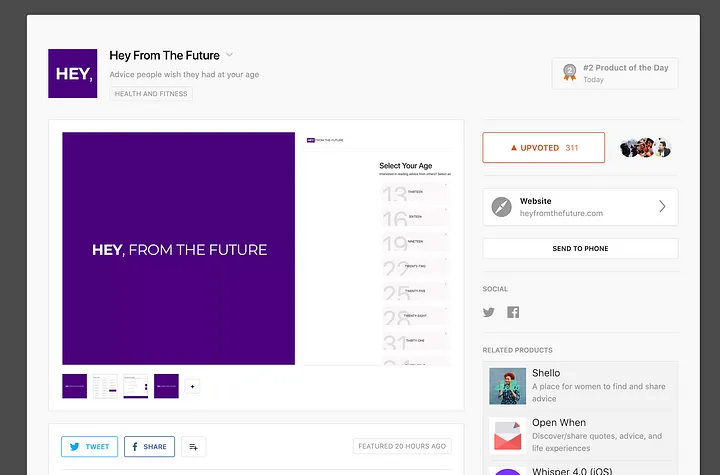Click the main purple gallery image

tap(179, 249)
